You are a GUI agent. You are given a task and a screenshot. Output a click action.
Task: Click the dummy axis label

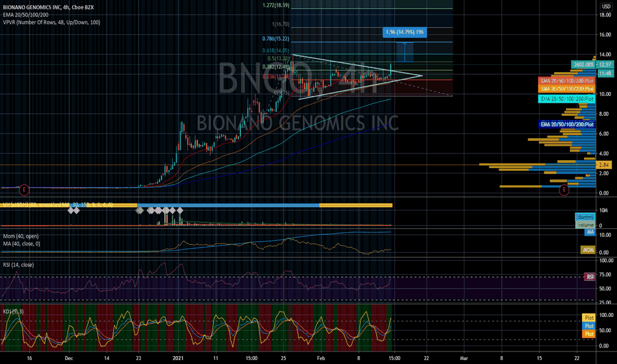585,217
